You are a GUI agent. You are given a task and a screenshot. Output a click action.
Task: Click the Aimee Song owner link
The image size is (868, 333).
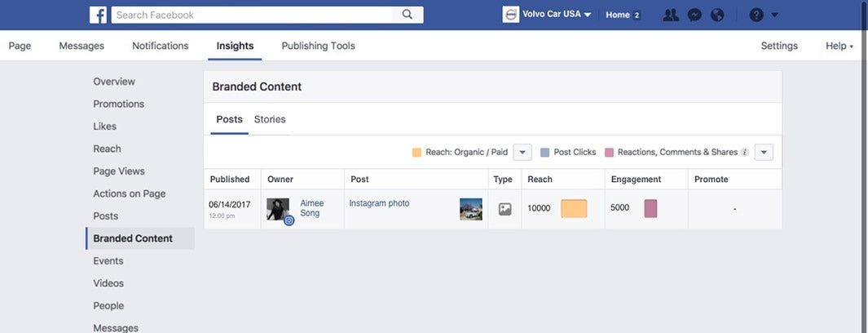click(311, 208)
